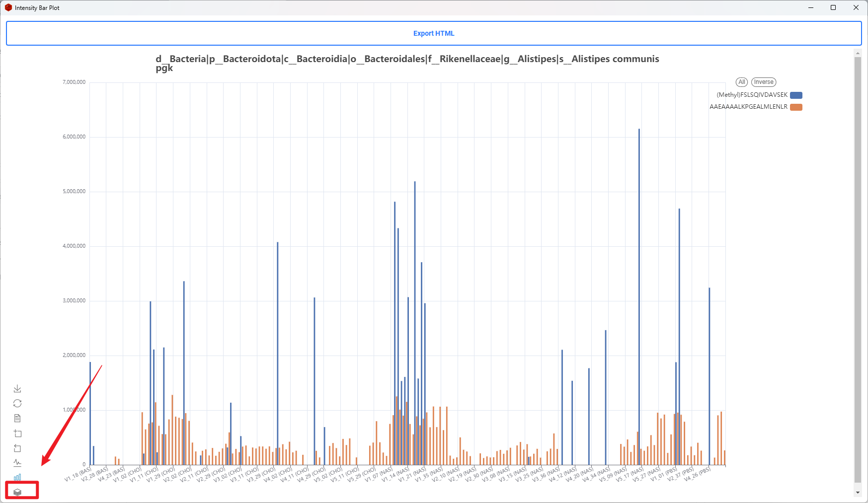Switch chart to line view icon
Screen dimensions: 868x503
[17, 463]
